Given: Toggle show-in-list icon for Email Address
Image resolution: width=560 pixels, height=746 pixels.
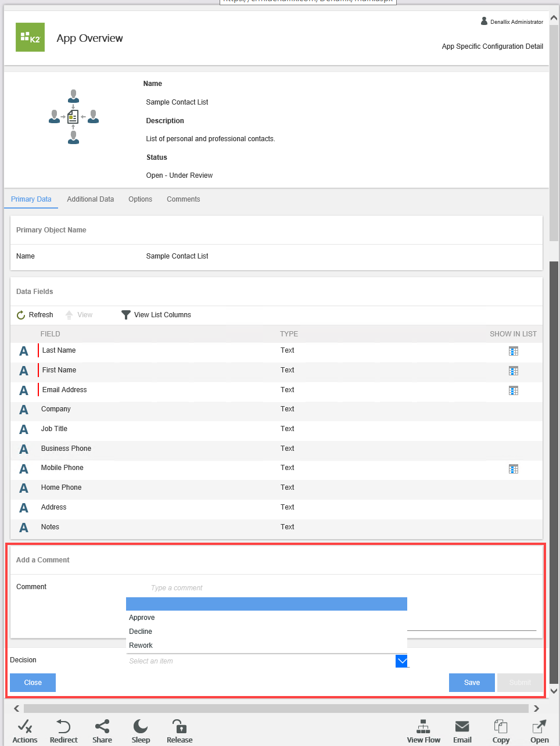Looking at the screenshot, I should [514, 390].
